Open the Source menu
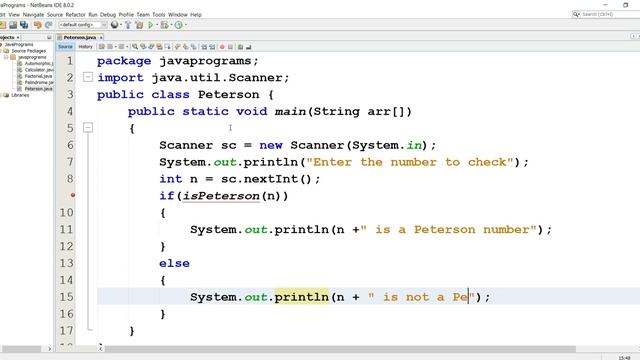The height and width of the screenshot is (360, 640). tap(55, 15)
